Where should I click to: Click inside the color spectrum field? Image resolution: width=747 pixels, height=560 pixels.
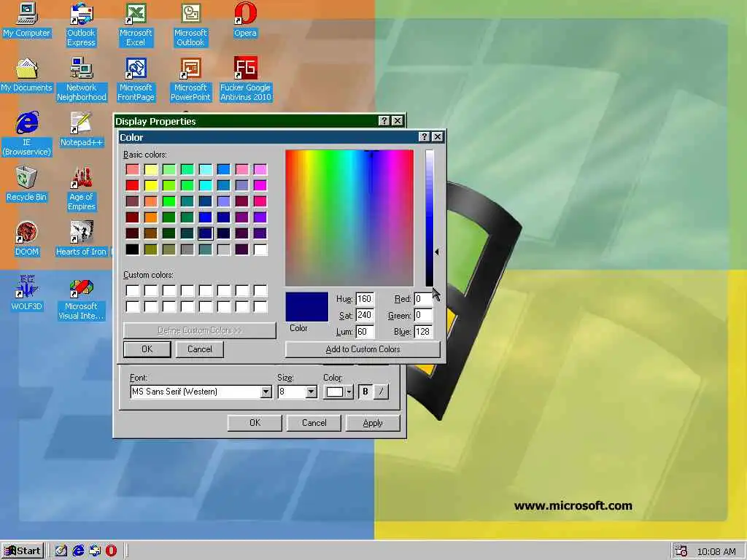[x=349, y=217]
